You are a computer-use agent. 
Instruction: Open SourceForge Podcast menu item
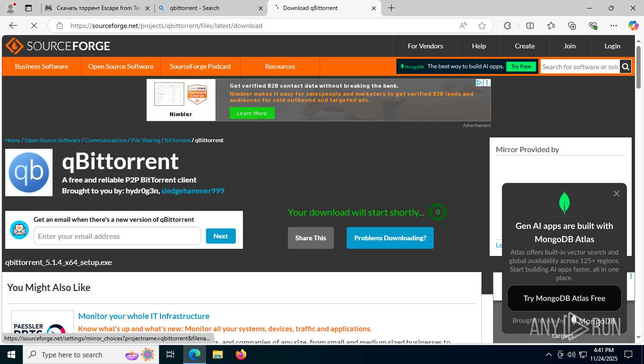(x=200, y=66)
